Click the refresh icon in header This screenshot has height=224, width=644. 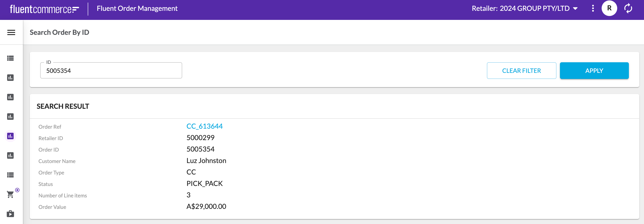click(x=628, y=8)
